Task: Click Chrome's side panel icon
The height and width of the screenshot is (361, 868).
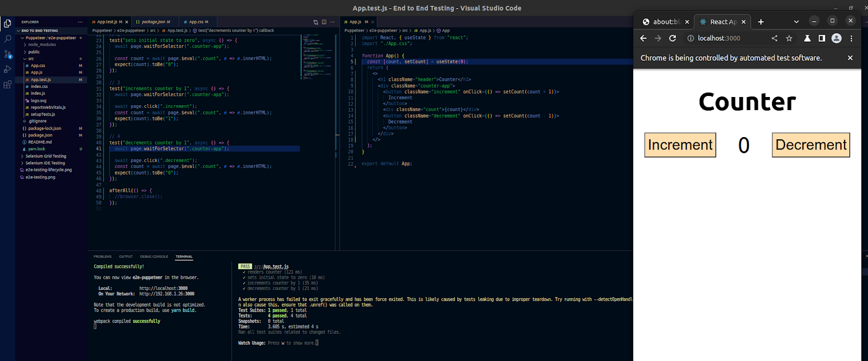Action: (822, 38)
